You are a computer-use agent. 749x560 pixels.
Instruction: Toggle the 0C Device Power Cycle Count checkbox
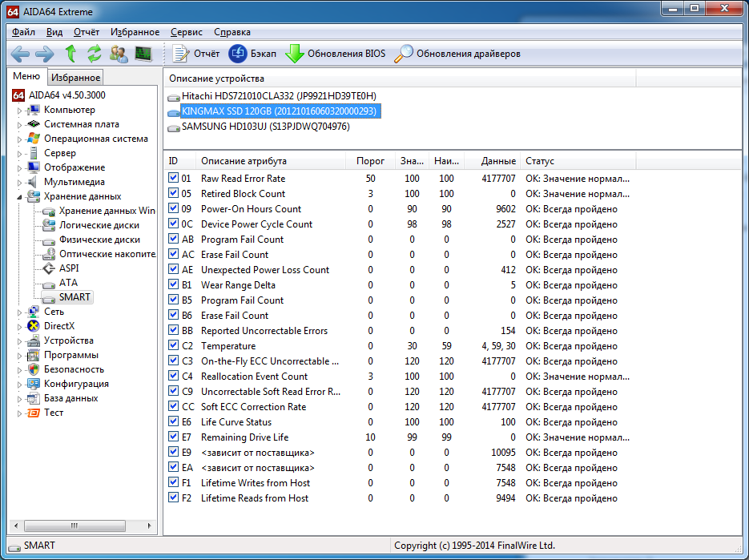(x=173, y=224)
